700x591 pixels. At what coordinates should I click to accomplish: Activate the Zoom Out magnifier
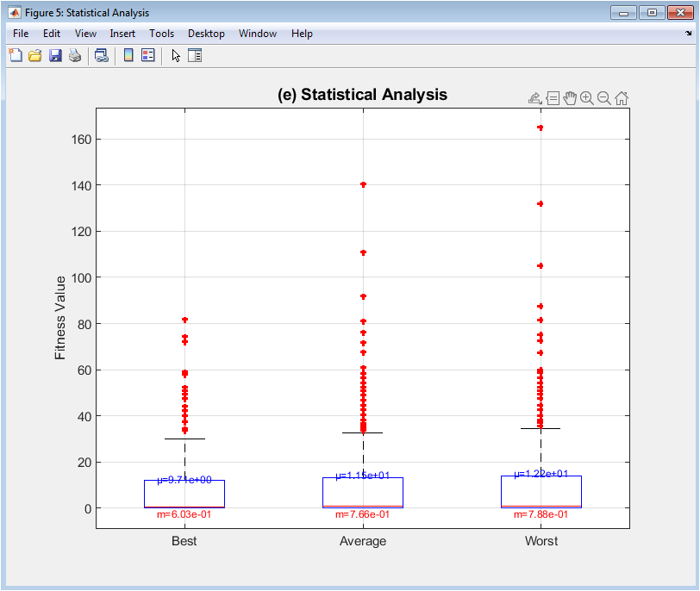[603, 98]
